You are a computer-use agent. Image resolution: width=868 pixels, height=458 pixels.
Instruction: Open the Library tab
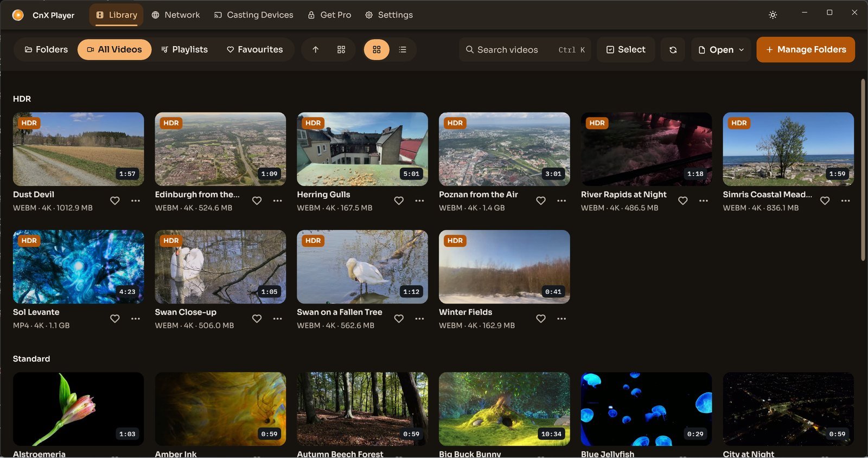pos(117,15)
